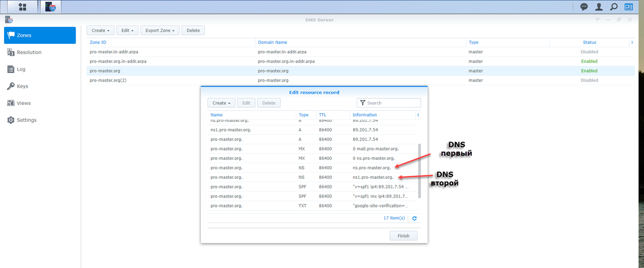Select MX record 0 ns.pro-master.org.

pos(312,158)
